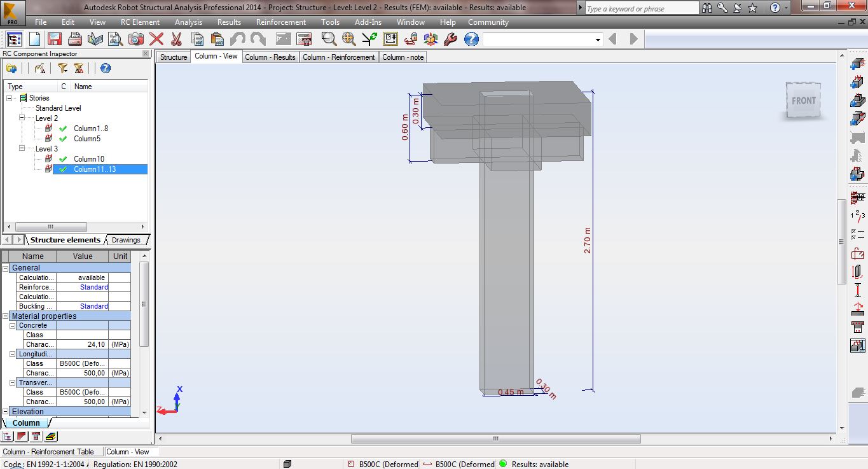This screenshot has width=868, height=469.
Task: Click the wrench Preferences icon
Action: click(450, 39)
